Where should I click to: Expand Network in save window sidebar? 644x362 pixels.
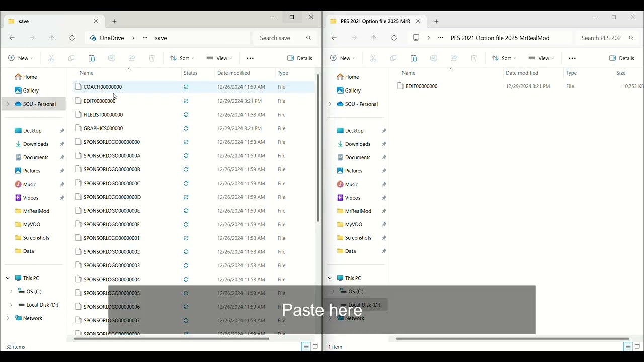click(8, 318)
